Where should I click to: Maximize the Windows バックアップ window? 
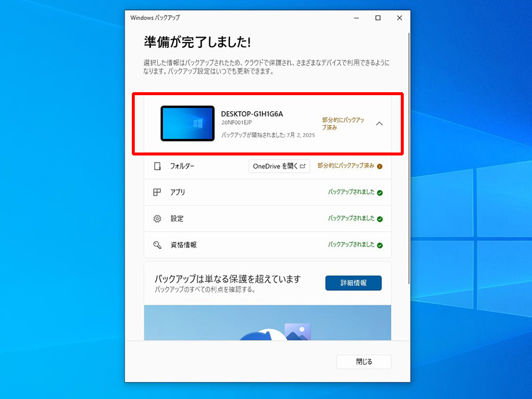pyautogui.click(x=378, y=18)
